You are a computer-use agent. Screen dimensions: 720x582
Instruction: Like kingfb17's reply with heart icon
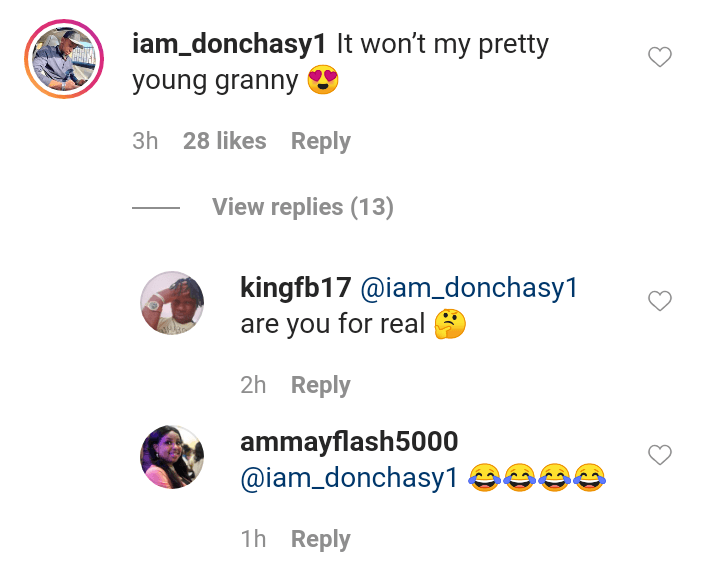(660, 301)
